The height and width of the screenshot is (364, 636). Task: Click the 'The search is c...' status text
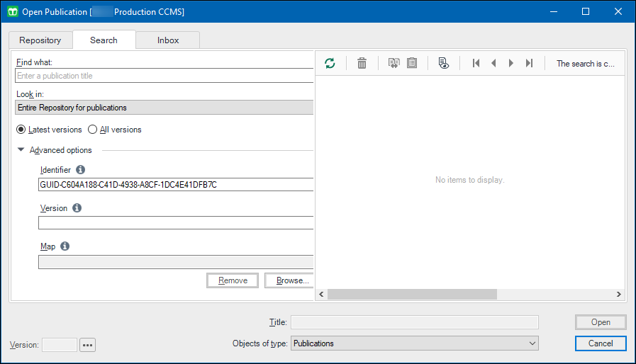pos(585,64)
